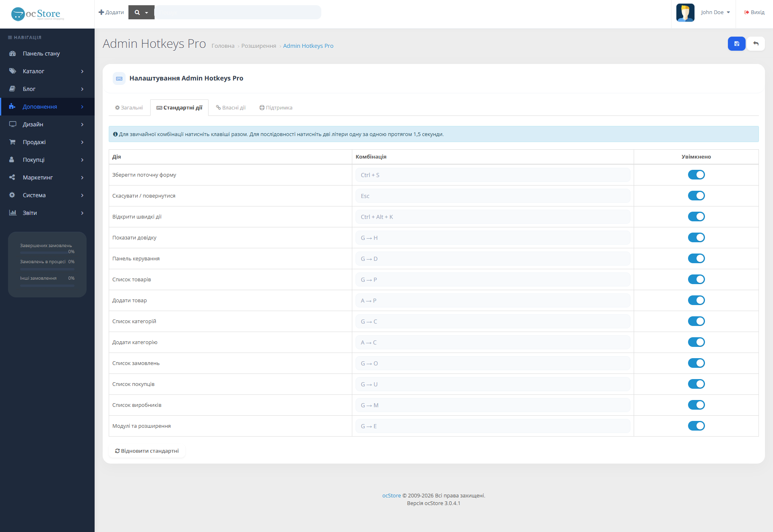Click the Дизайн monitor icon
The image size is (773, 532).
click(x=12, y=124)
